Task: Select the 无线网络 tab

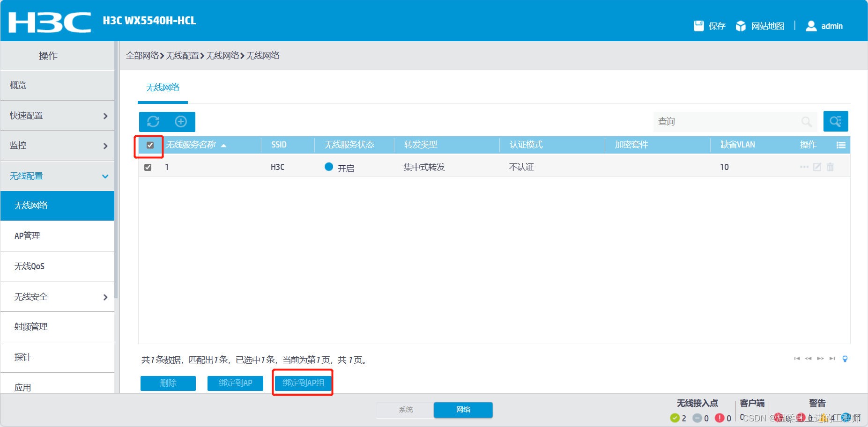Action: coord(163,88)
